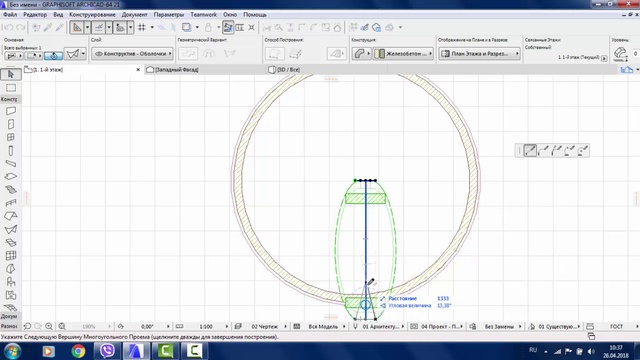Open dropdown План Этажа и Разрез
Screen dimensions: 640x360
[480, 53]
